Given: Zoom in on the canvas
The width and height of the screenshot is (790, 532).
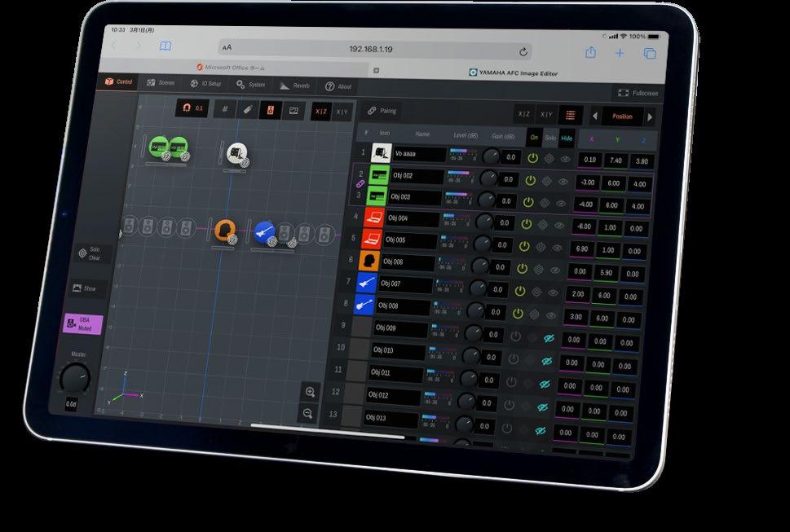Looking at the screenshot, I should pos(311,392).
